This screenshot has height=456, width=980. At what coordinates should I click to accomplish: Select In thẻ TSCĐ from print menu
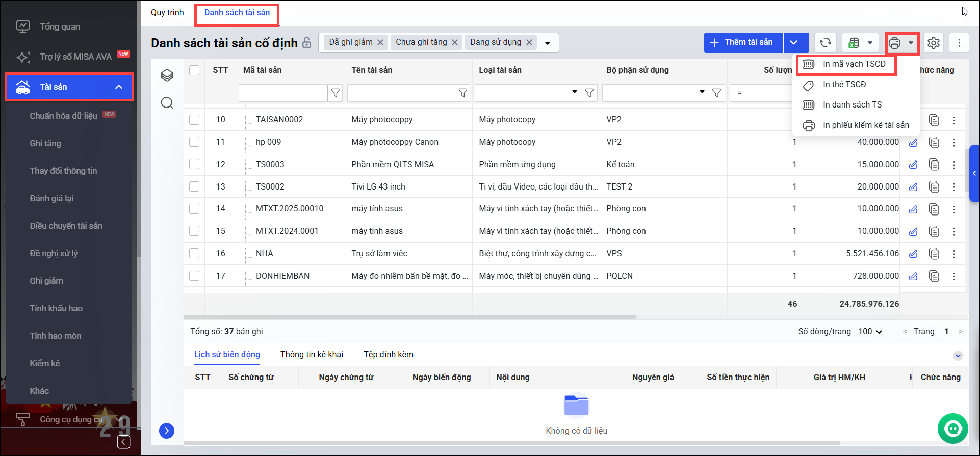844,85
